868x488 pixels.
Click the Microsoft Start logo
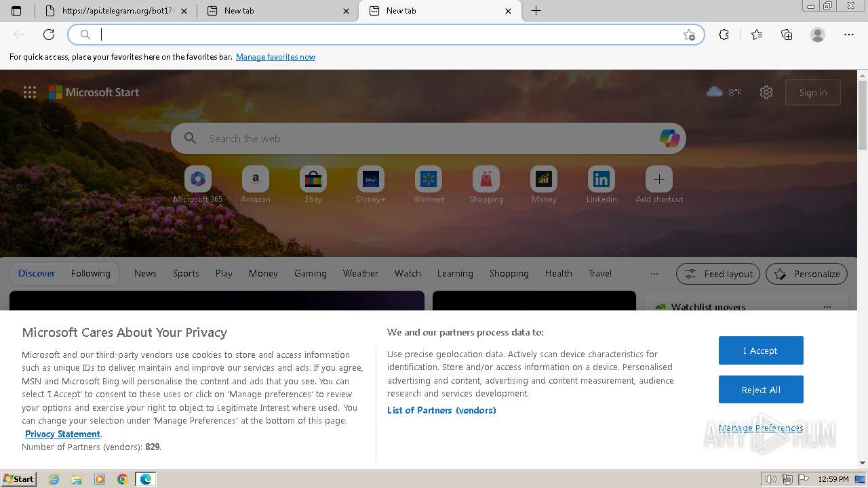point(94,92)
